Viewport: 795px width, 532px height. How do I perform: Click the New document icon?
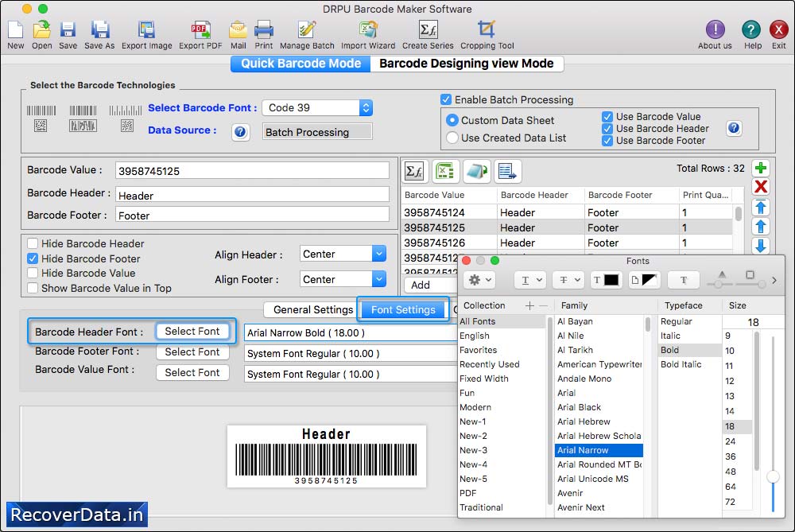pos(16,29)
